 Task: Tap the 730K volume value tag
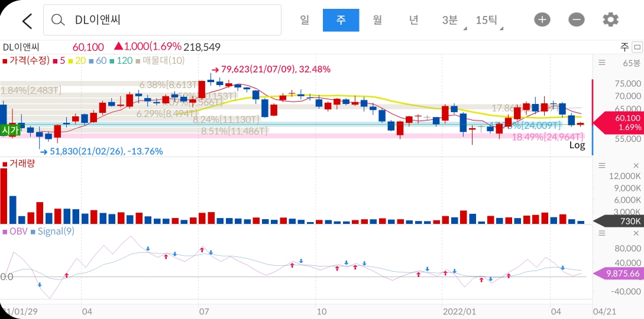tap(620, 221)
